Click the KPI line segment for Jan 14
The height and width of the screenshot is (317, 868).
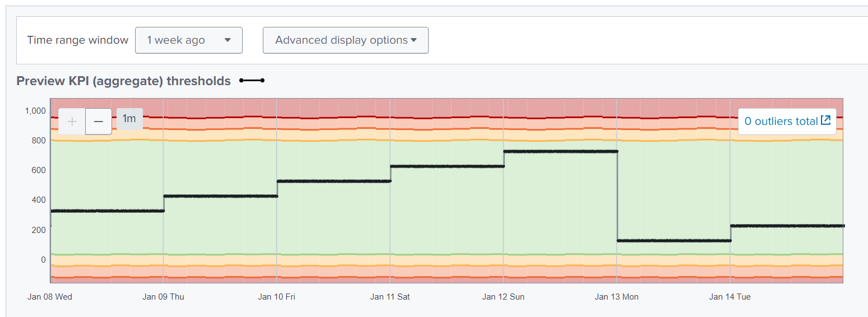pos(785,226)
